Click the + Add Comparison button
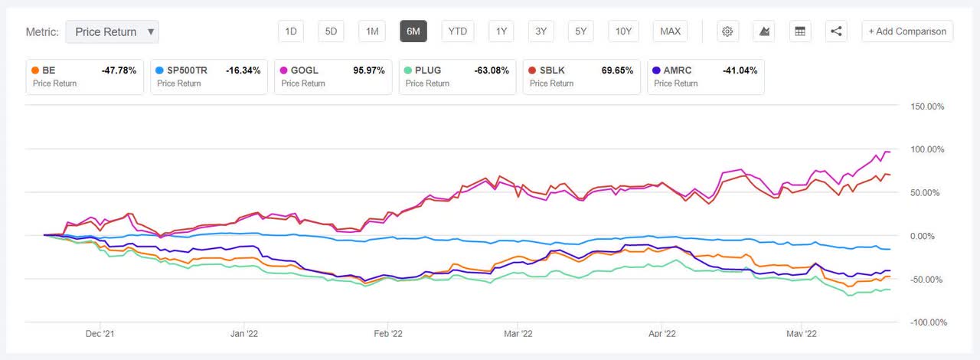Image resolution: width=980 pixels, height=360 pixels. (x=907, y=31)
